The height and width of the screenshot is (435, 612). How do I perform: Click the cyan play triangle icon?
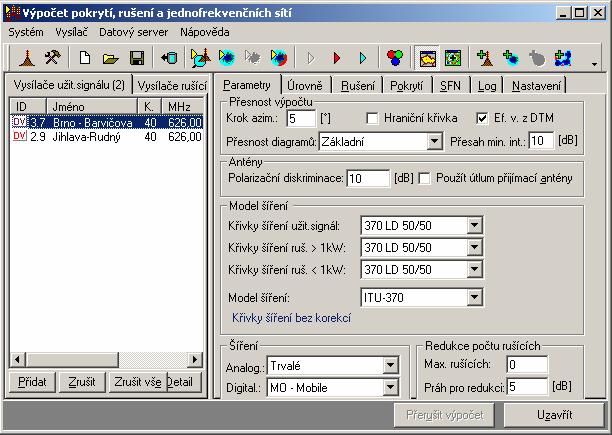tap(363, 58)
